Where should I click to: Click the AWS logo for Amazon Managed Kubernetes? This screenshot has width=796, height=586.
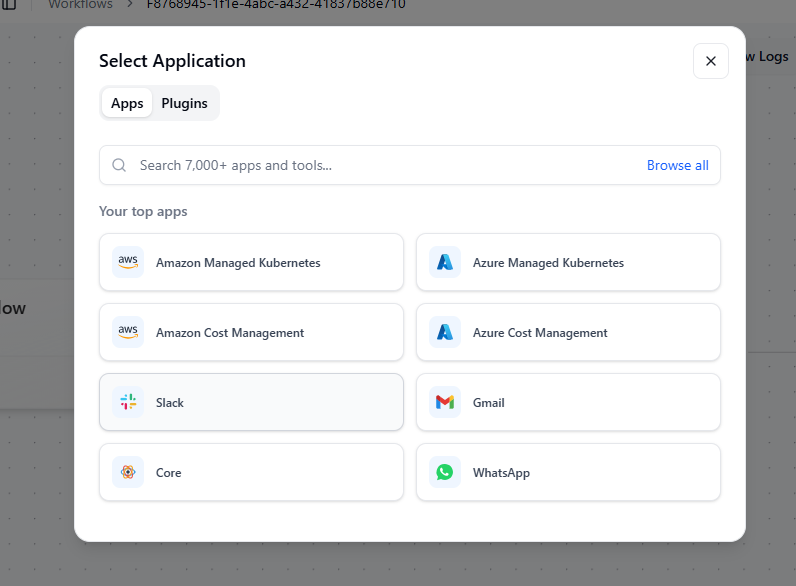tap(128, 262)
